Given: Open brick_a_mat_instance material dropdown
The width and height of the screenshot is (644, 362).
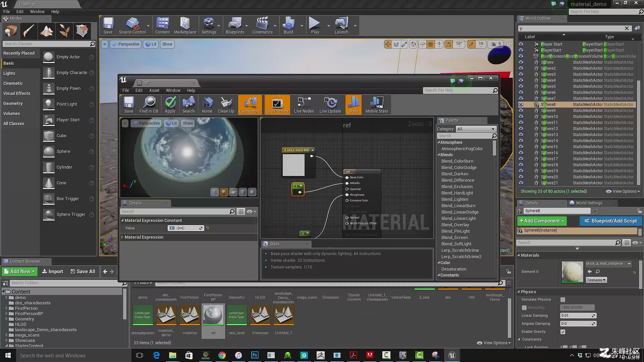Looking at the screenshot, I should [x=609, y=264].
